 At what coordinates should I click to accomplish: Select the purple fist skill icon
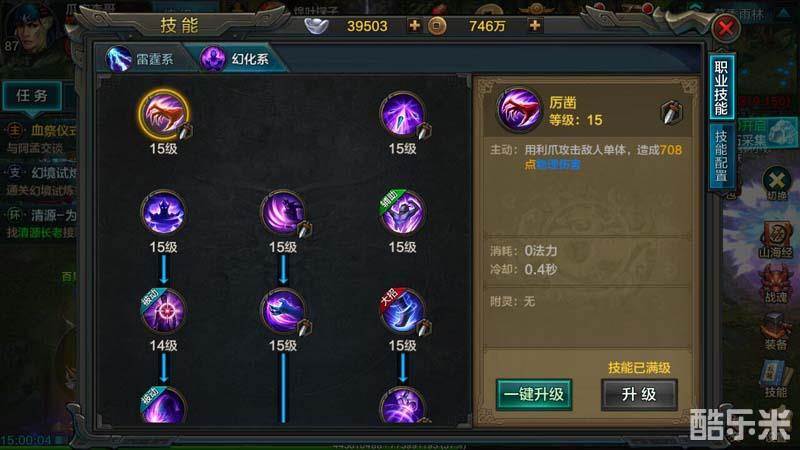click(x=283, y=311)
